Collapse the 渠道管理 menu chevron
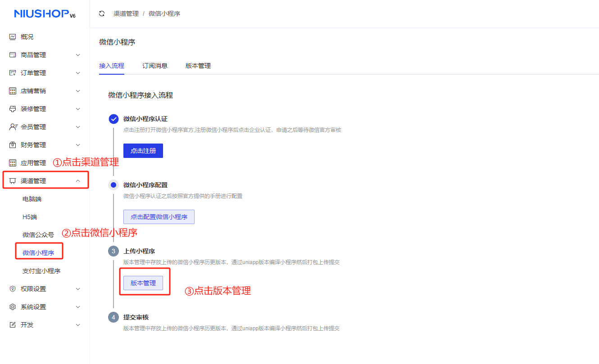This screenshot has width=599, height=364. point(78,181)
